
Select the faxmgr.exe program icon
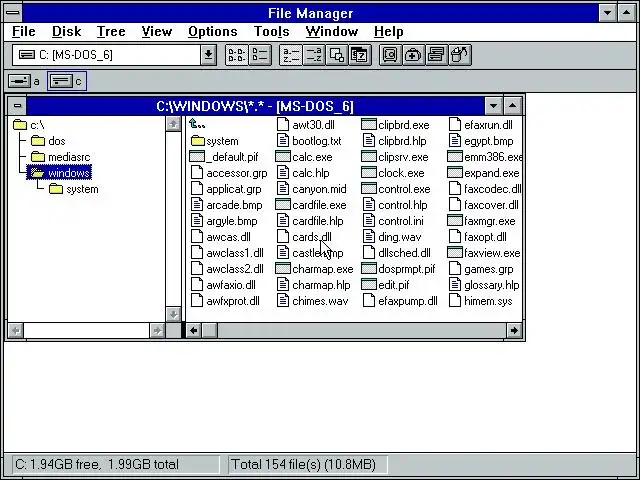point(455,221)
